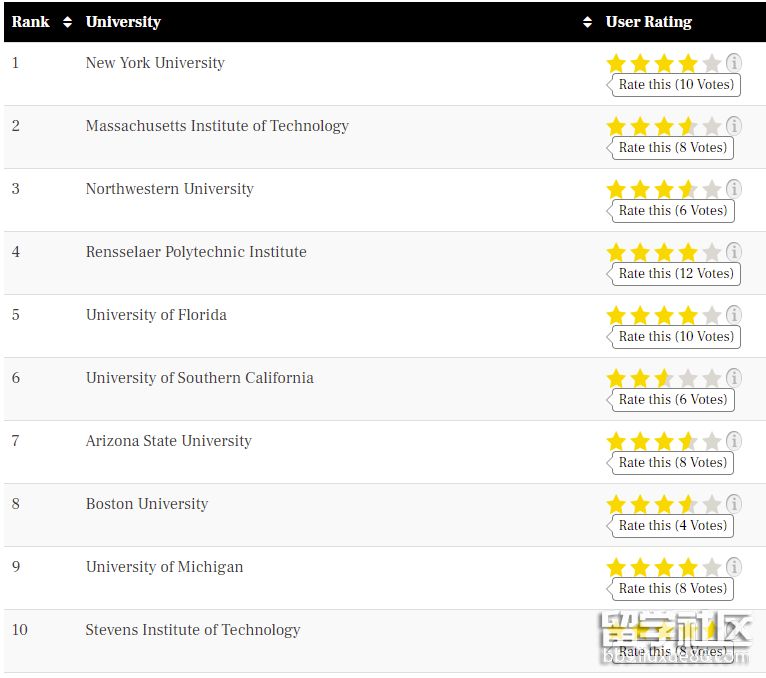Click info icon beside Massachusetts Institute of Technology stars

(733, 126)
